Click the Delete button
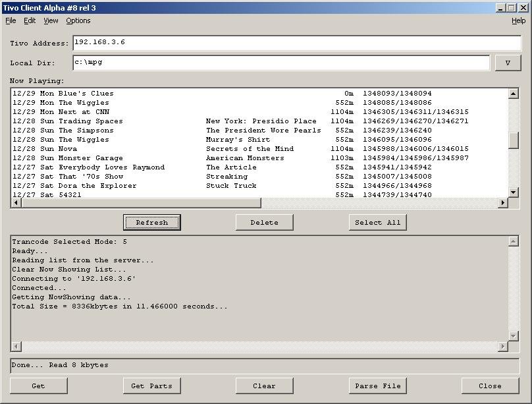The width and height of the screenshot is (532, 404). click(264, 222)
